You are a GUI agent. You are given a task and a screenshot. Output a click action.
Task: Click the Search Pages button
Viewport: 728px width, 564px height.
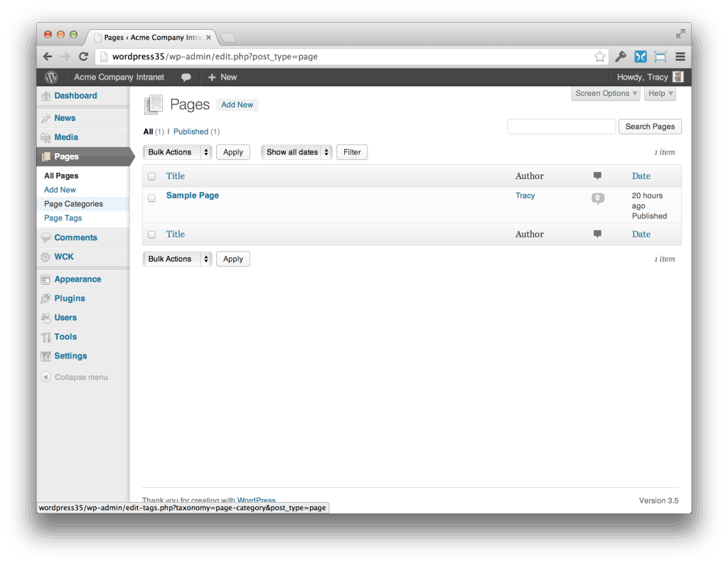click(x=650, y=127)
